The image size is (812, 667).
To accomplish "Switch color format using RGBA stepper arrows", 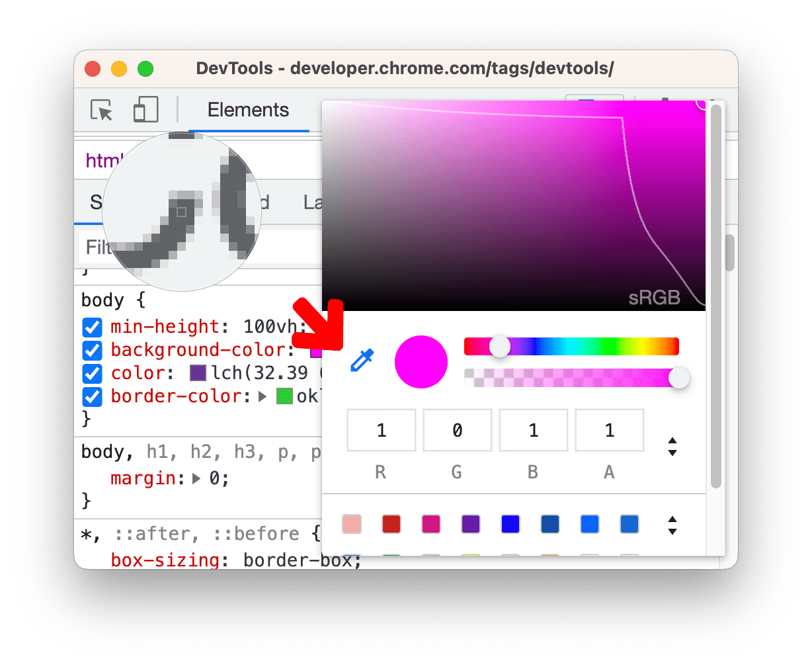I will 672,447.
